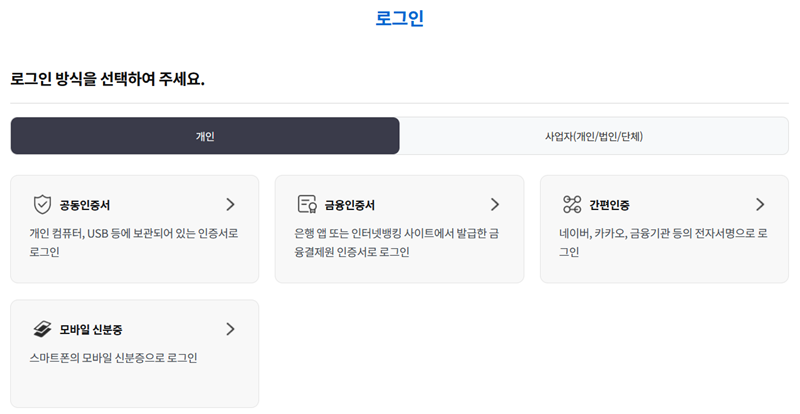The height and width of the screenshot is (414, 800).
Task: Choose the 모바일 신분증 title text
Action: 91,330
